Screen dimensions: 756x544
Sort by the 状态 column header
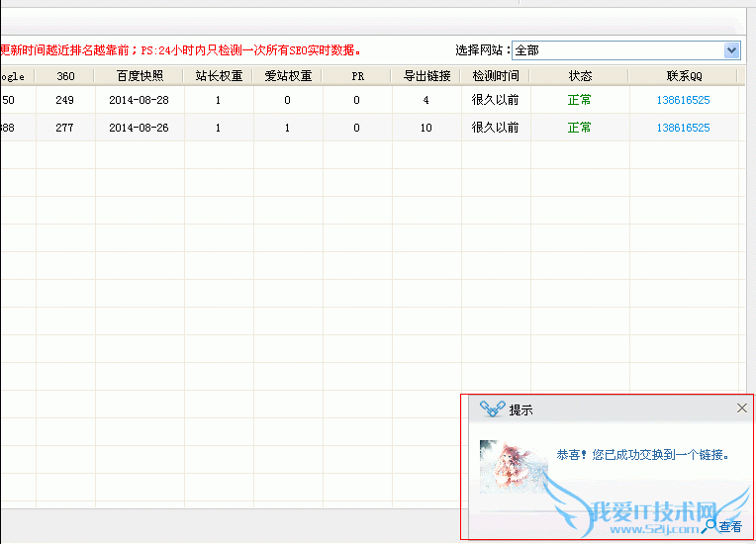(x=580, y=76)
